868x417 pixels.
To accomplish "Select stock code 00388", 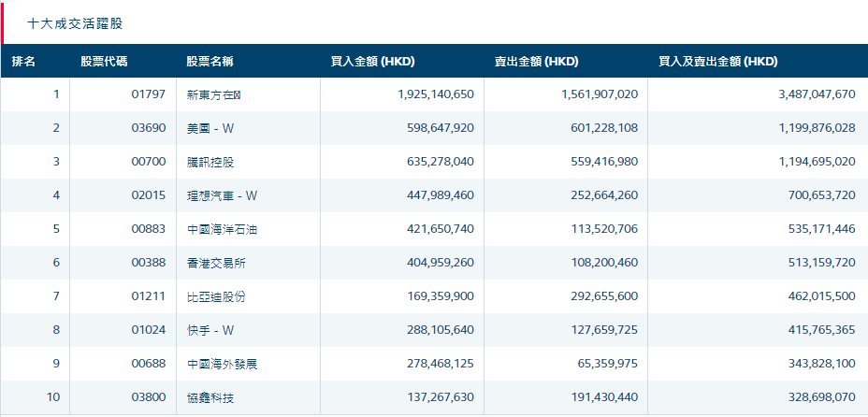I will 149,263.
